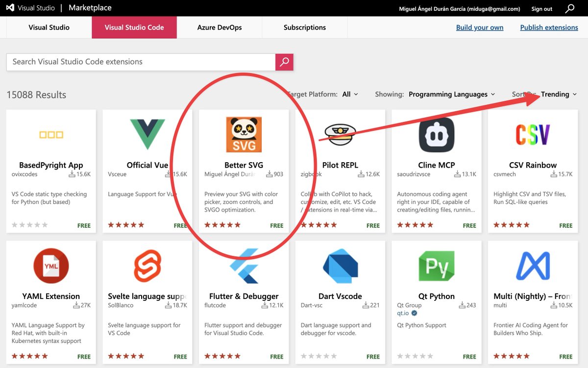
Task: Click the signed-in account name
Action: coord(460,9)
